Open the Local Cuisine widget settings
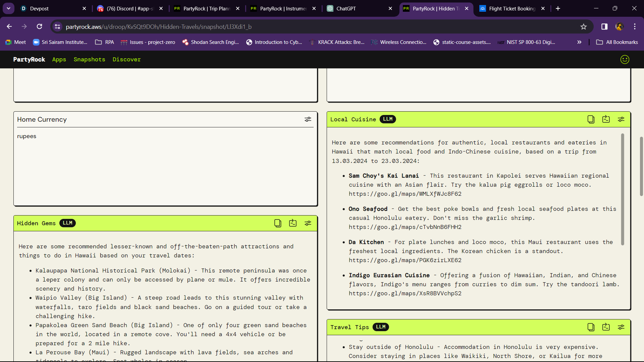Screen dimensions: 644x362 [x=621, y=119]
